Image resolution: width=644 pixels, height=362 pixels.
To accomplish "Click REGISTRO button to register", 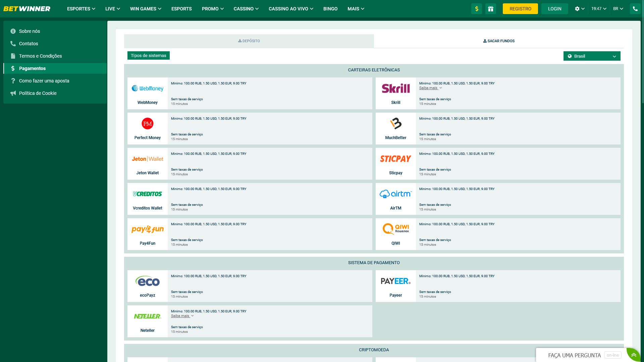I will (x=520, y=8).
